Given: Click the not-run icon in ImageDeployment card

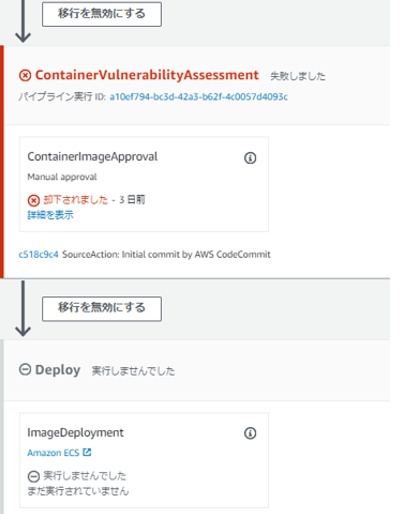Looking at the screenshot, I should 33,477.
